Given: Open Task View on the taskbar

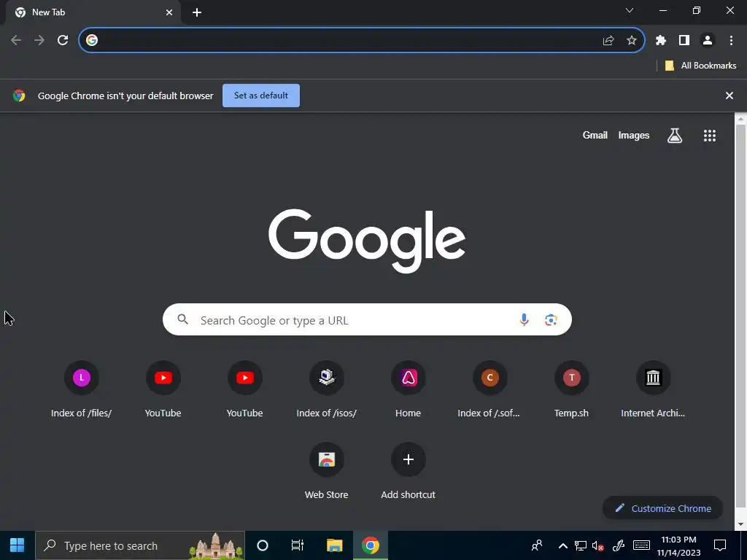Looking at the screenshot, I should pos(298,545).
